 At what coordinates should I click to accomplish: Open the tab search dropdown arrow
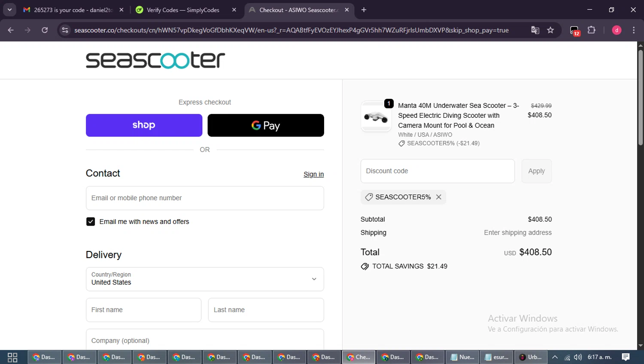tap(9, 9)
